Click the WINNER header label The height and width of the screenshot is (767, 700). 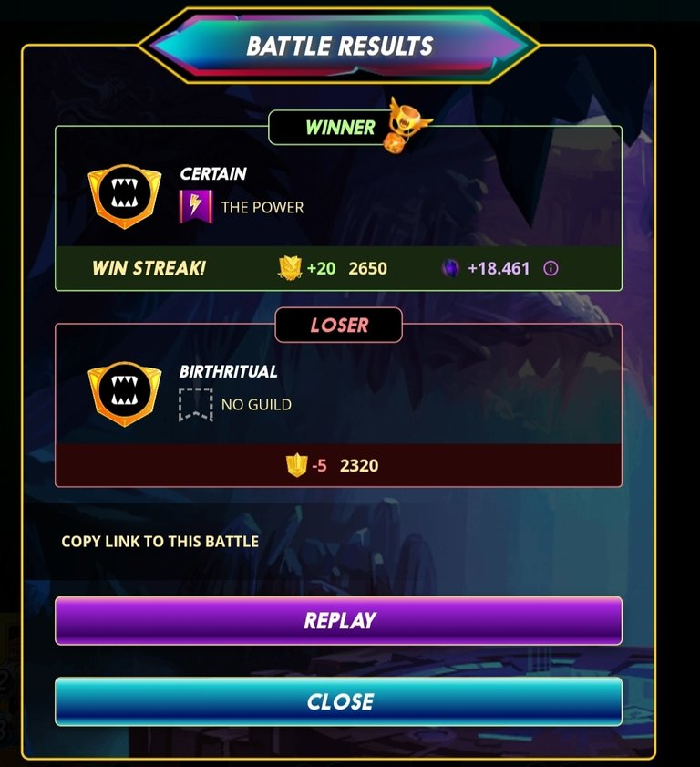coord(340,128)
